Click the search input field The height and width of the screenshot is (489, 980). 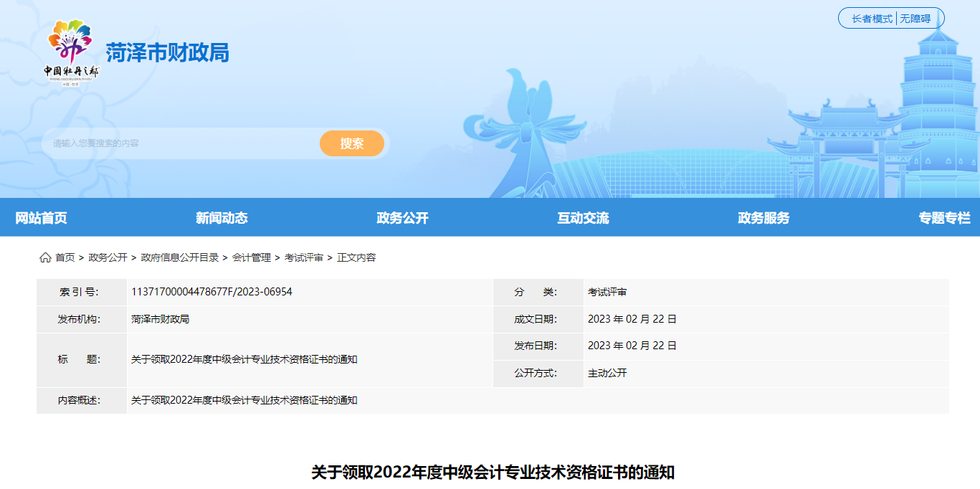tap(179, 143)
